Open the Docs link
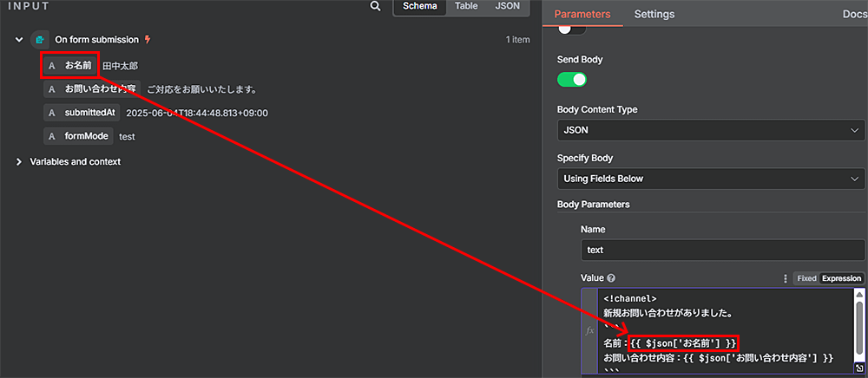Viewport: 868px width, 378px height. (x=854, y=15)
